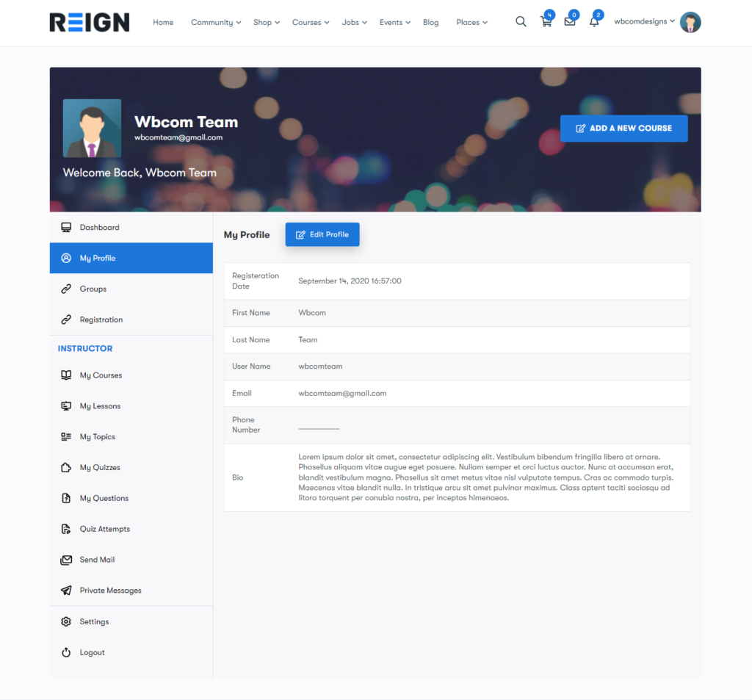Screen dimensions: 752x700
Task: Open Private Messages label in sidebar
Action: [x=110, y=591]
